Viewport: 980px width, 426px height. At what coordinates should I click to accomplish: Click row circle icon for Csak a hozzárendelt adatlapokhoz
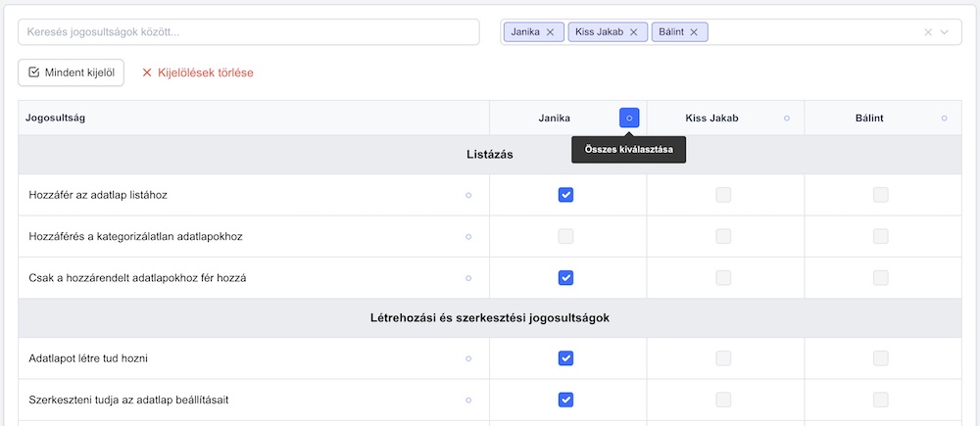click(468, 278)
